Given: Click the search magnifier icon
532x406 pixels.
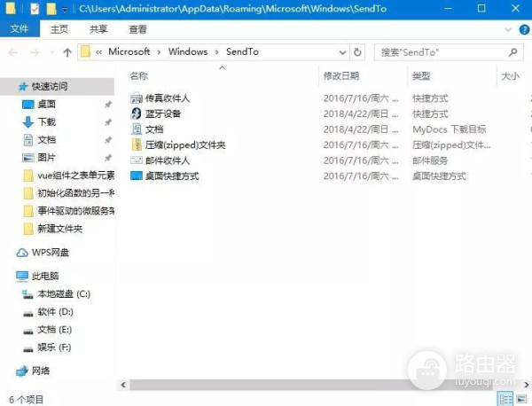Looking at the screenshot, I should point(513,52).
